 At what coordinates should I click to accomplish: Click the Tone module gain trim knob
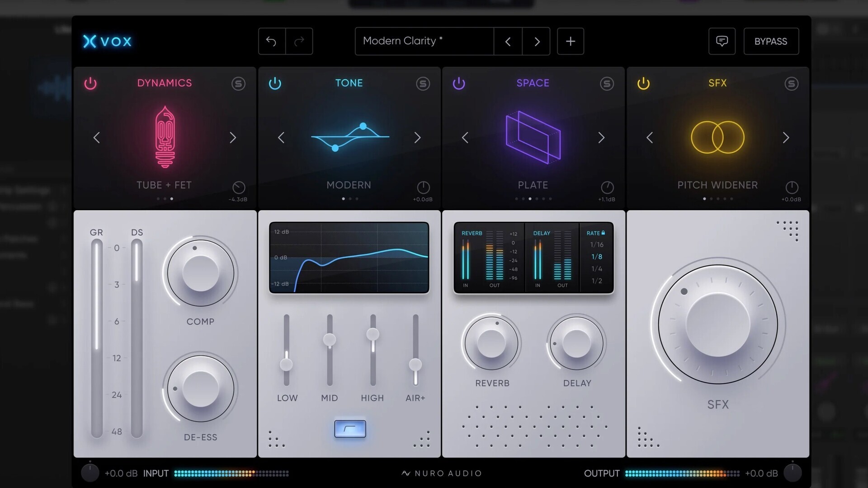[x=423, y=187]
